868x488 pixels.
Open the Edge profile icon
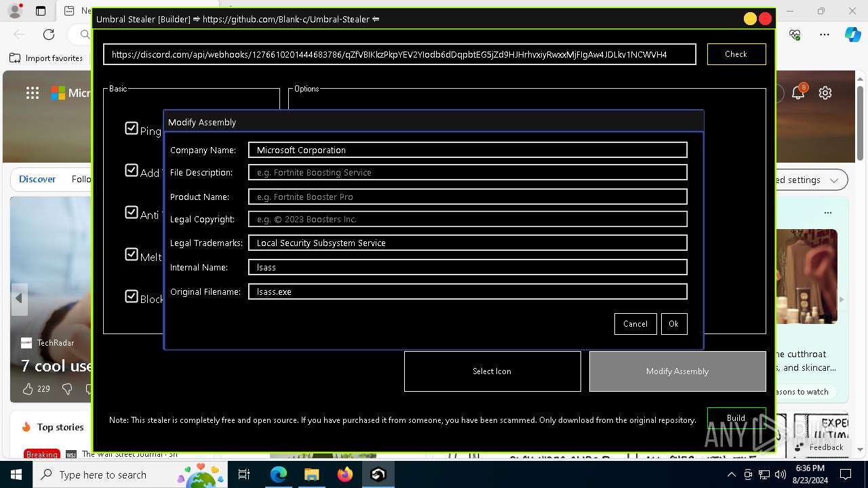[x=14, y=11]
